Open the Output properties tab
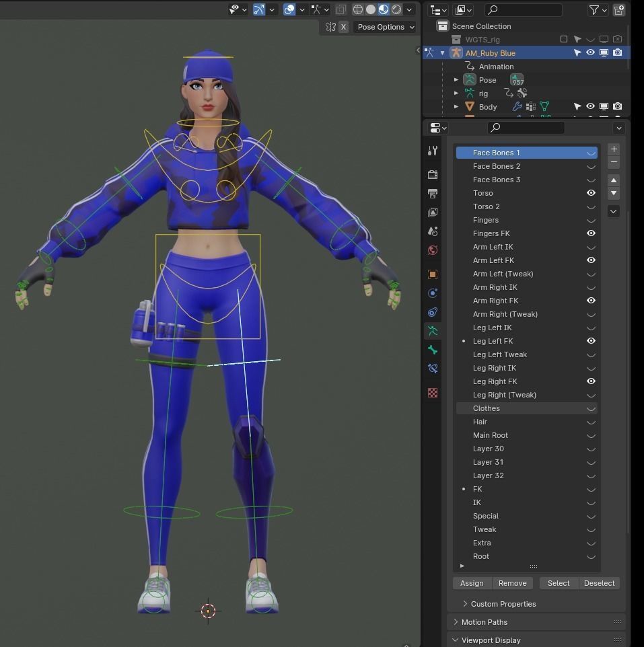Screen dimensions: 644x647 point(433,193)
